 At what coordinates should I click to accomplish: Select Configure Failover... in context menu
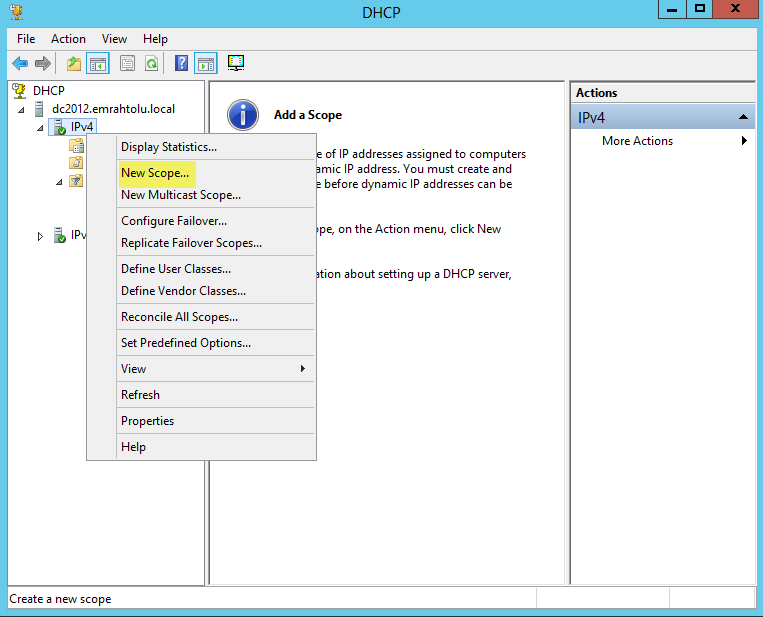coord(215,221)
